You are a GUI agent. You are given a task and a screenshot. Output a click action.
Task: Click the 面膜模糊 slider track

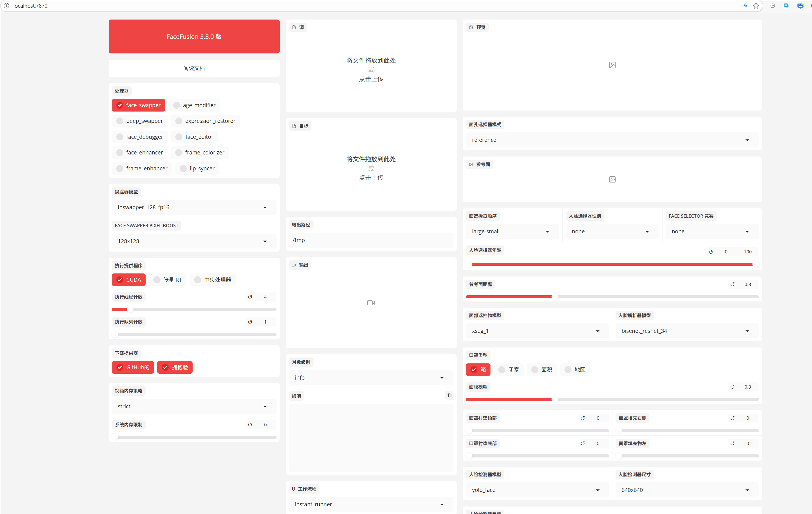pos(612,400)
